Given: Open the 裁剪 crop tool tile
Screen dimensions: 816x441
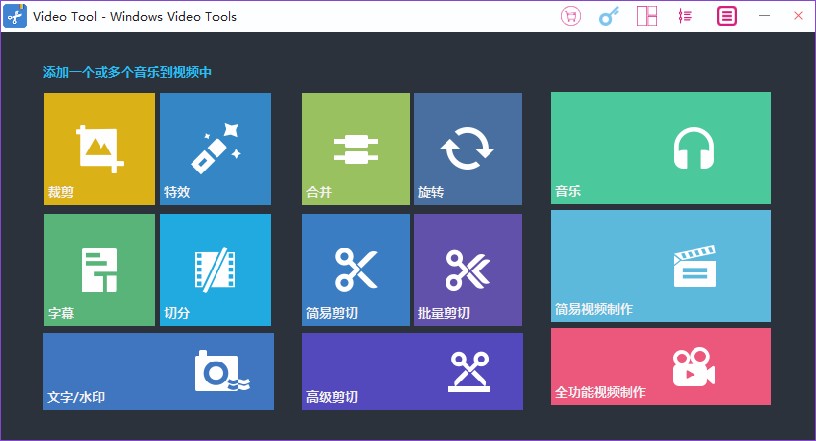Looking at the screenshot, I should [x=99, y=149].
